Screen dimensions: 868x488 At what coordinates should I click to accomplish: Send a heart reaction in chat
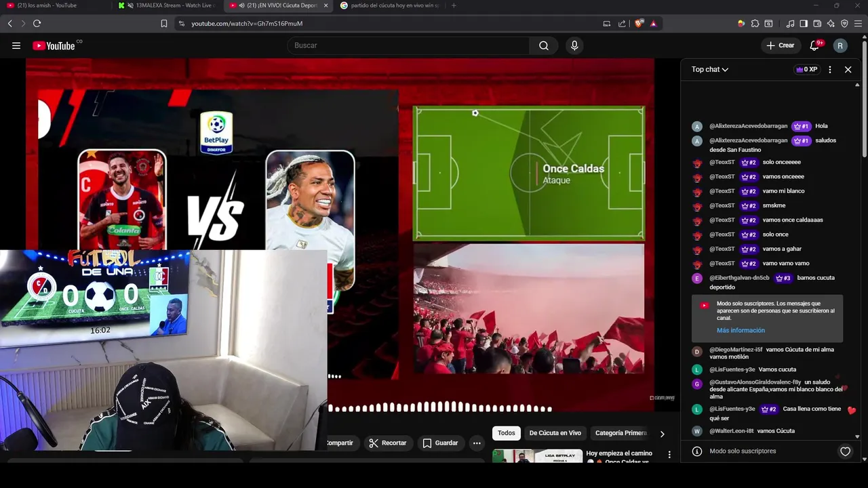coord(845,451)
